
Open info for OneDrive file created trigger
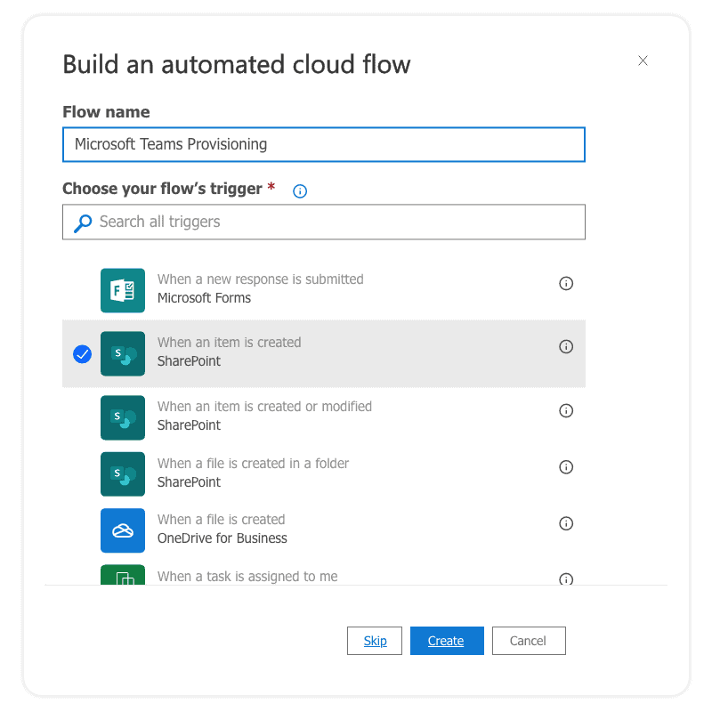[566, 523]
